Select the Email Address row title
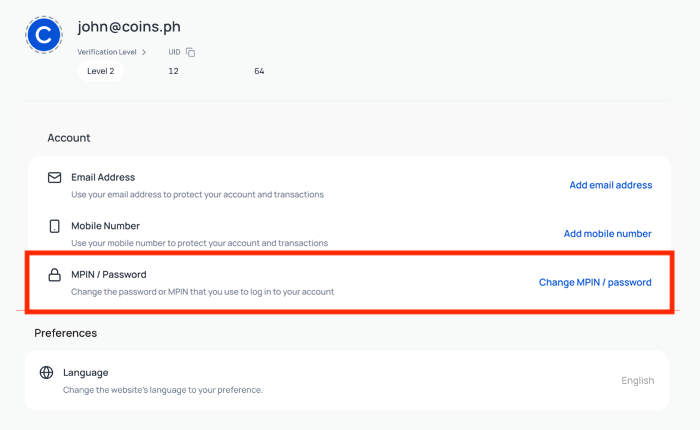The height and width of the screenshot is (430, 700). click(103, 177)
